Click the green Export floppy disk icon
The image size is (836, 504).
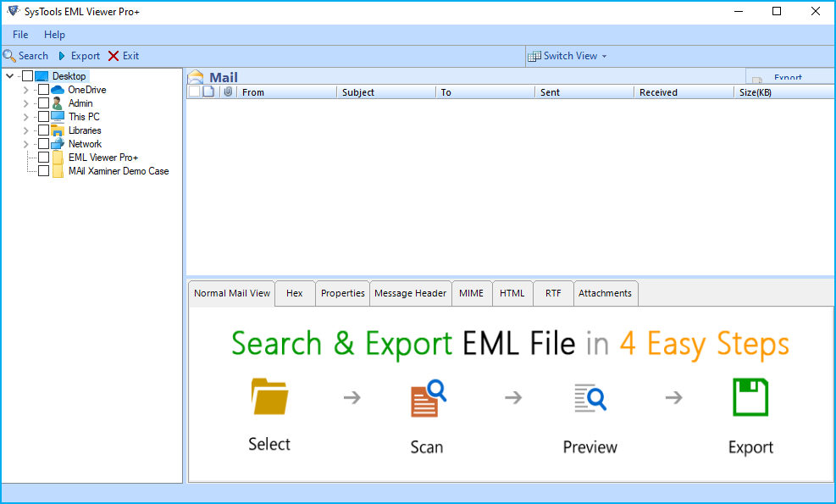[x=750, y=397]
